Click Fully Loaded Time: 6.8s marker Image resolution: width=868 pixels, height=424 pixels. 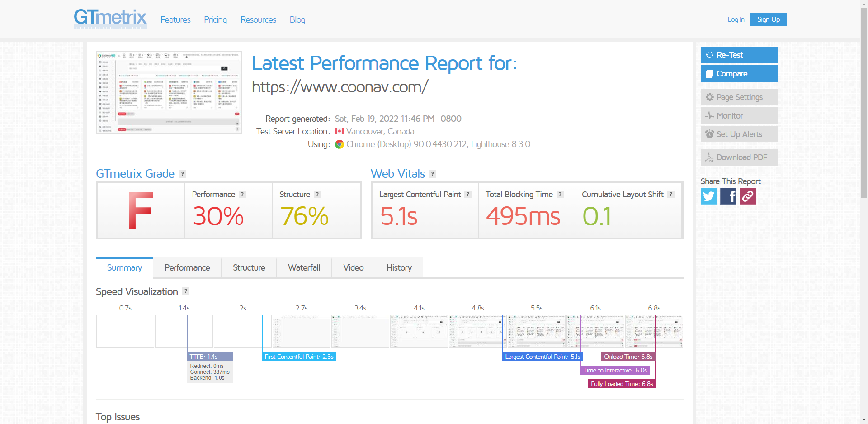[x=622, y=384]
